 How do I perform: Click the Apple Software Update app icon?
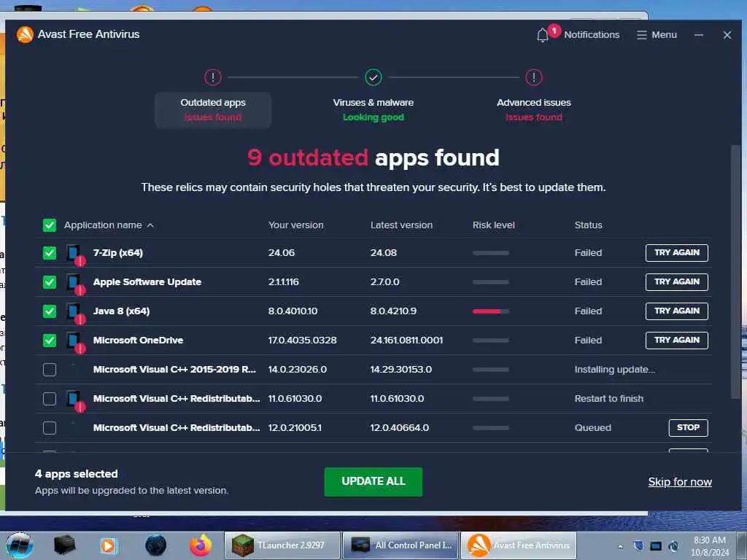point(75,284)
